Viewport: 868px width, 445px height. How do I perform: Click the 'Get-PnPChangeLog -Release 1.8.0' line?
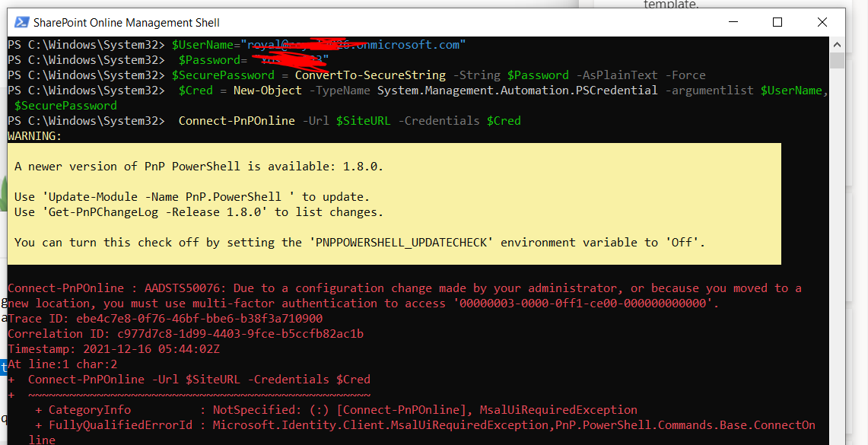coord(199,212)
